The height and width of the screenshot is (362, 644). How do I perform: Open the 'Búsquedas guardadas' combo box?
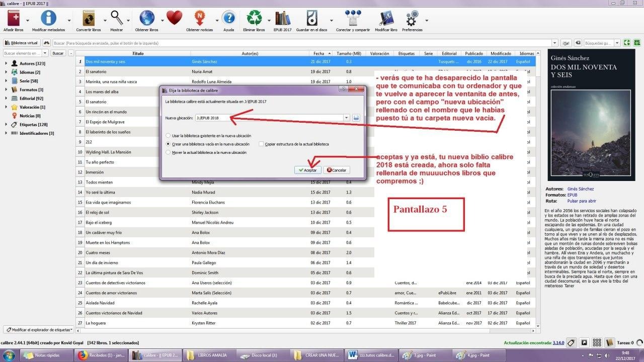point(602,43)
